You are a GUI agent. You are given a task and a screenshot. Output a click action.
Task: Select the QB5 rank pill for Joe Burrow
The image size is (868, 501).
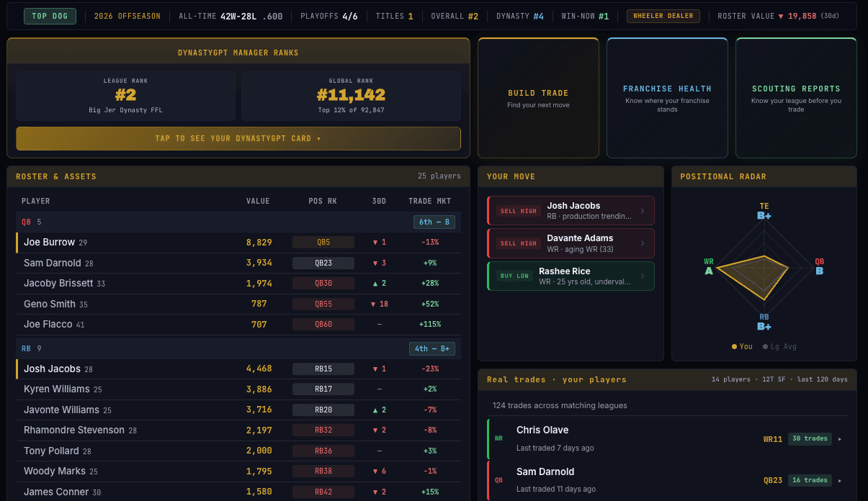point(323,242)
